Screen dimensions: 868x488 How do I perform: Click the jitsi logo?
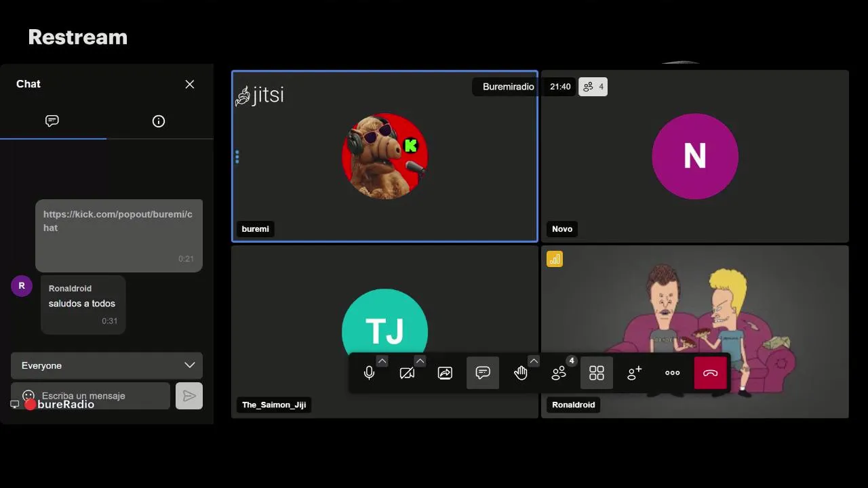click(x=260, y=95)
